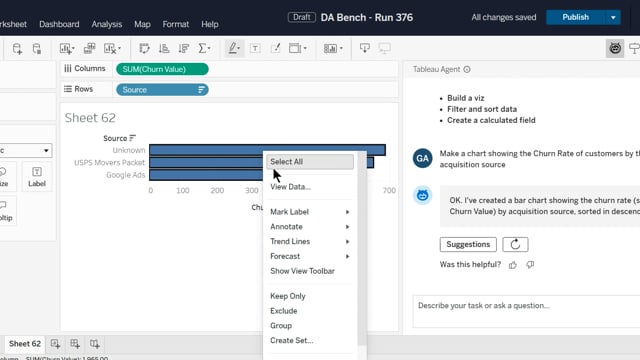Click the Publish button
The width and height of the screenshot is (640, 360).
pos(576,18)
